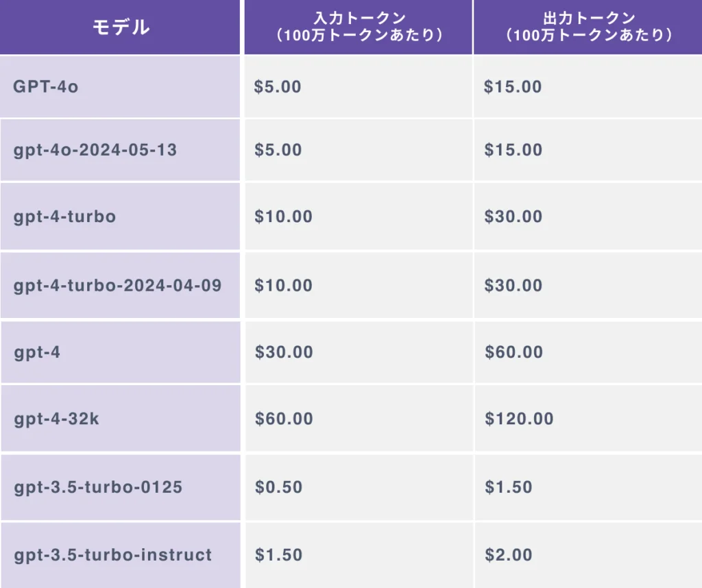Click the $15.00 output price for gpt-4o-2024-05-13
This screenshot has width=702, height=588.
tap(513, 150)
